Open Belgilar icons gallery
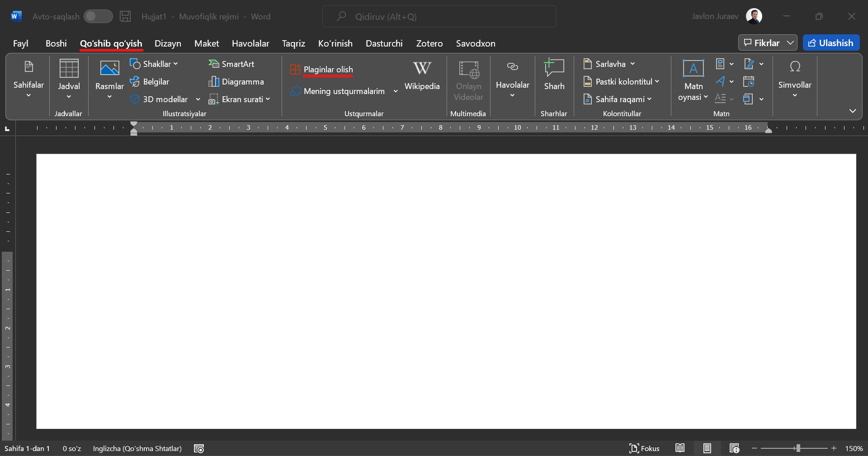 [150, 82]
